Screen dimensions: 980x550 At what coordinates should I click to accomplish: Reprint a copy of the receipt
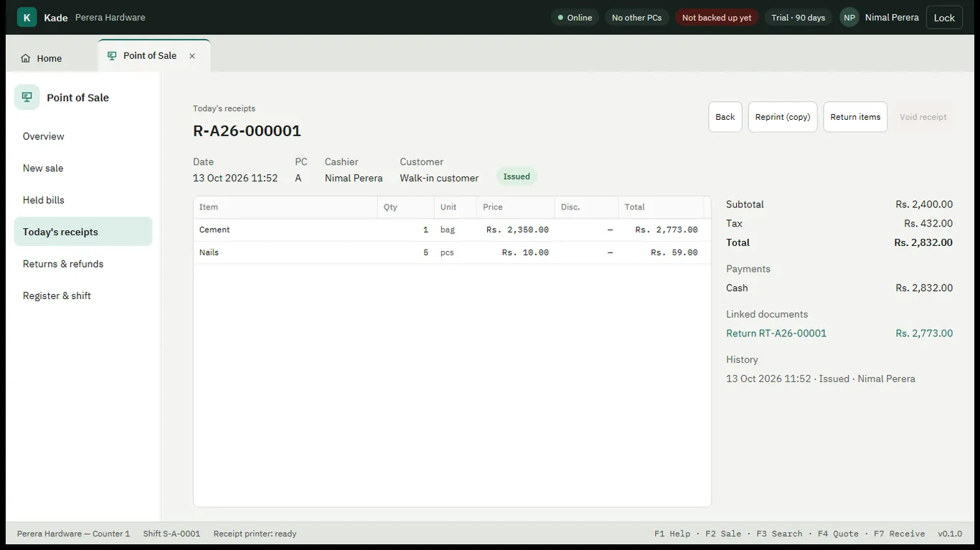783,117
